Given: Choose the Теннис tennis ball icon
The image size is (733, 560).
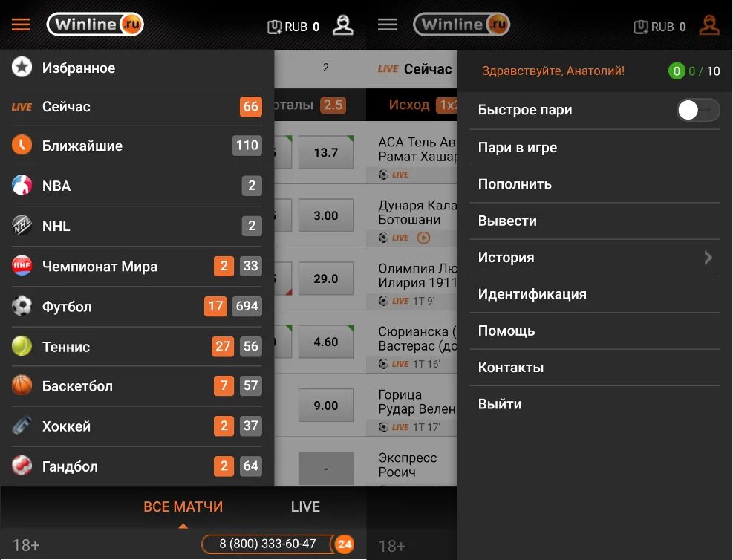Looking at the screenshot, I should pos(22,346).
